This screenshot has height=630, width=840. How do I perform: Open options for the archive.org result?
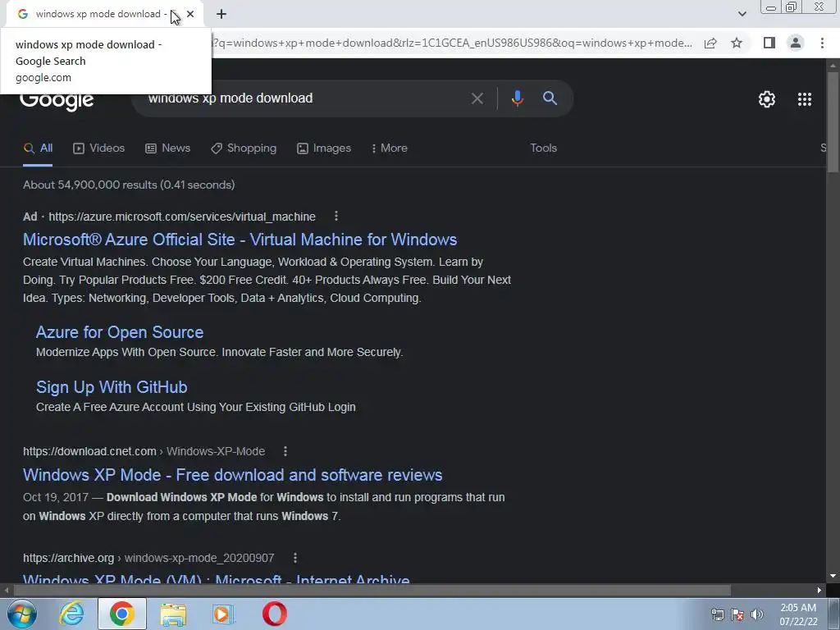click(x=294, y=558)
